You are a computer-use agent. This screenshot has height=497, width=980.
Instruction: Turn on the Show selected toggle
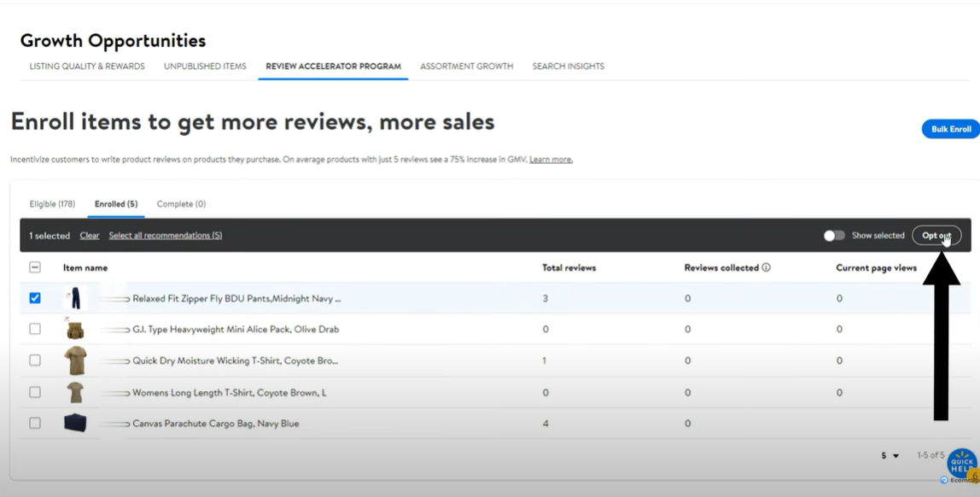pos(834,236)
